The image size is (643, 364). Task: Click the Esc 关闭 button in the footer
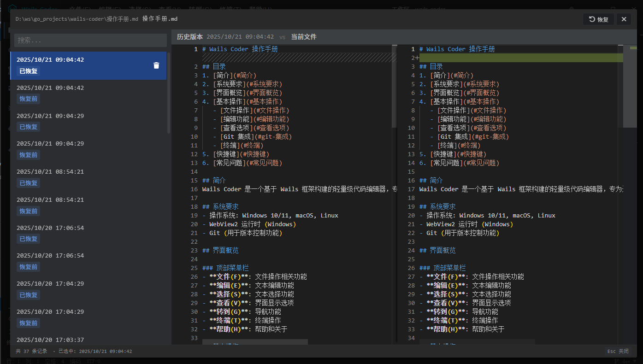coord(618,351)
